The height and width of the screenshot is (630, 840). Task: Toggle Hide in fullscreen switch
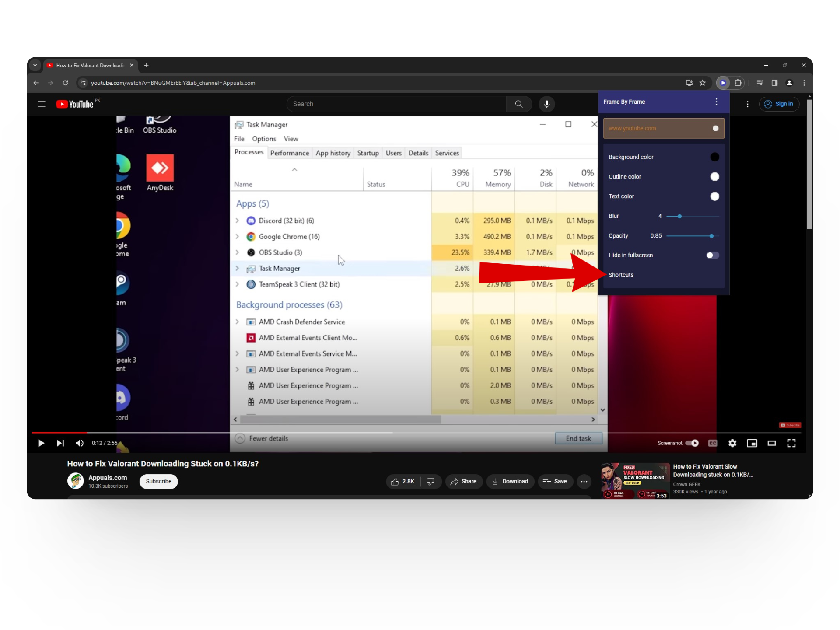click(x=712, y=255)
